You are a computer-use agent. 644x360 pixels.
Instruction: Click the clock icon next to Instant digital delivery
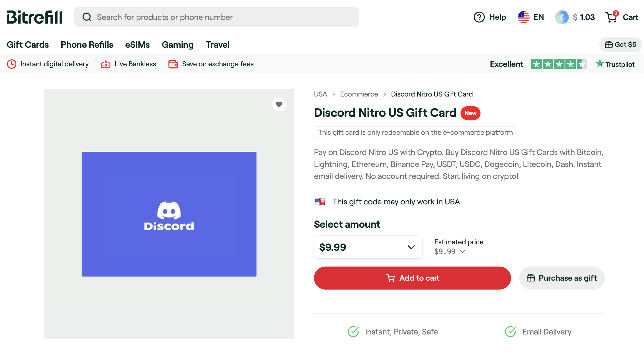pyautogui.click(x=12, y=64)
